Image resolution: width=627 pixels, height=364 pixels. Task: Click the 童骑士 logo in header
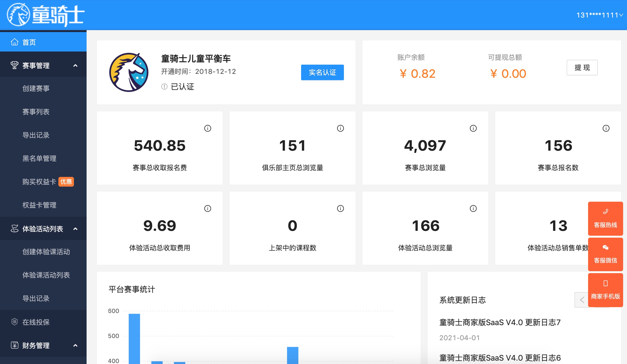point(45,15)
